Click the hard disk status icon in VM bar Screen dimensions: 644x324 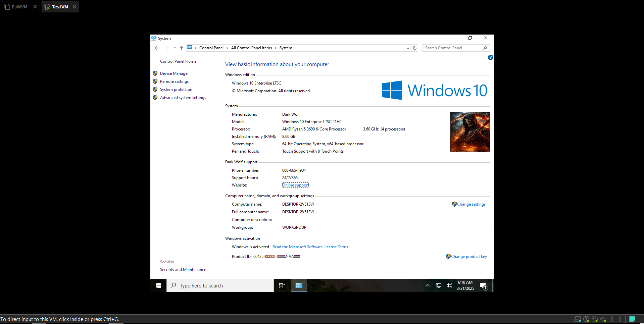point(578,319)
